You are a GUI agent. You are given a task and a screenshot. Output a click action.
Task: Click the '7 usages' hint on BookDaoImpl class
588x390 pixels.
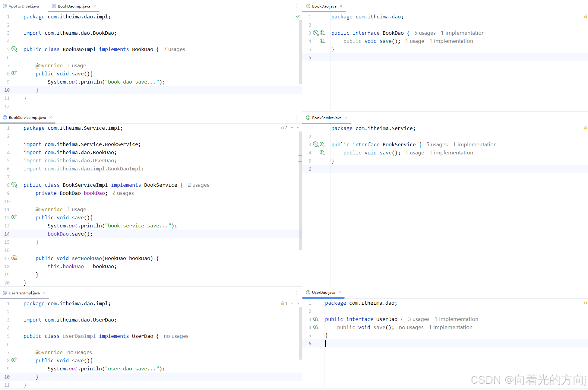click(174, 49)
